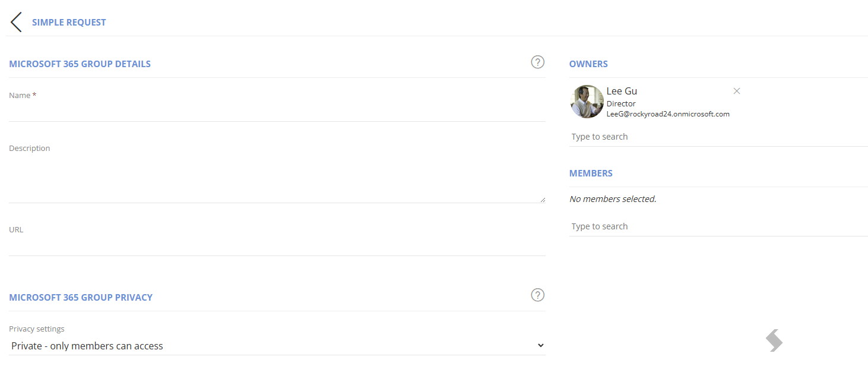Click the Lee Gu owner name
The width and height of the screenshot is (868, 388).
(622, 91)
